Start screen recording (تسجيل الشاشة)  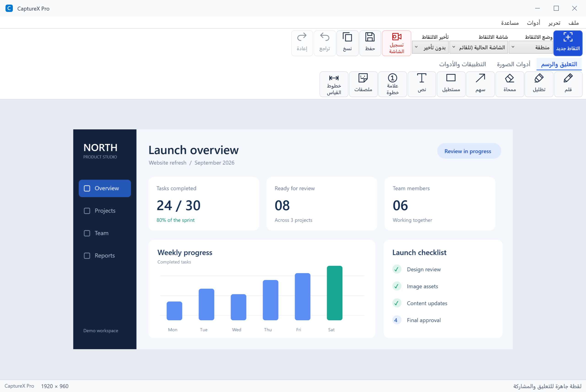click(396, 43)
